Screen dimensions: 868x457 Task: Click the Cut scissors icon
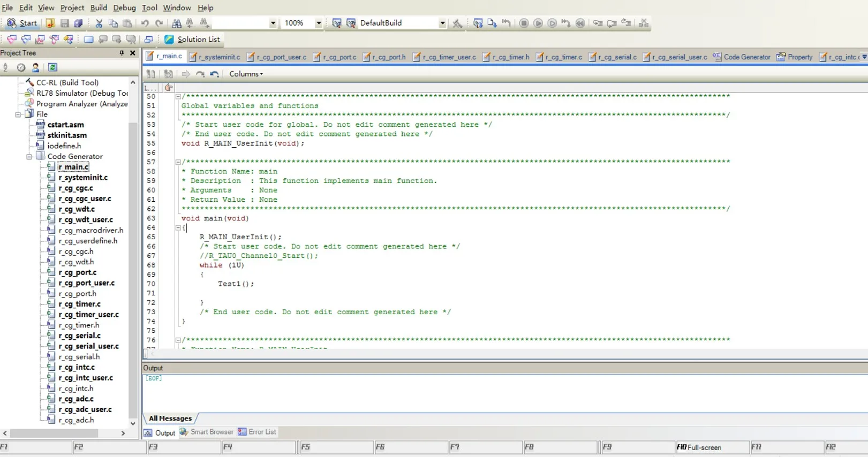99,23
